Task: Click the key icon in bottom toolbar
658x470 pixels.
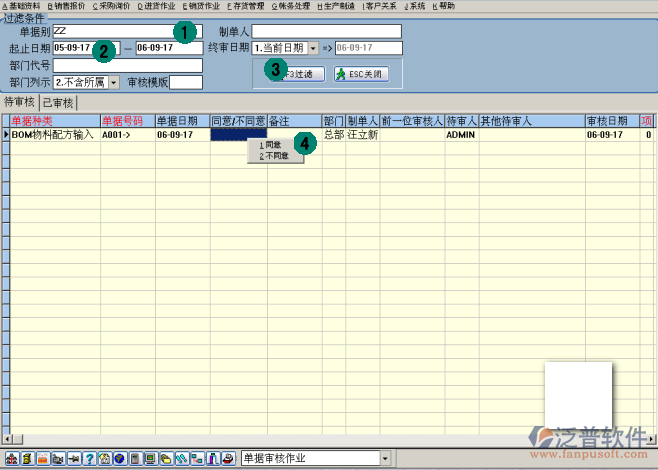Action: pos(74,459)
